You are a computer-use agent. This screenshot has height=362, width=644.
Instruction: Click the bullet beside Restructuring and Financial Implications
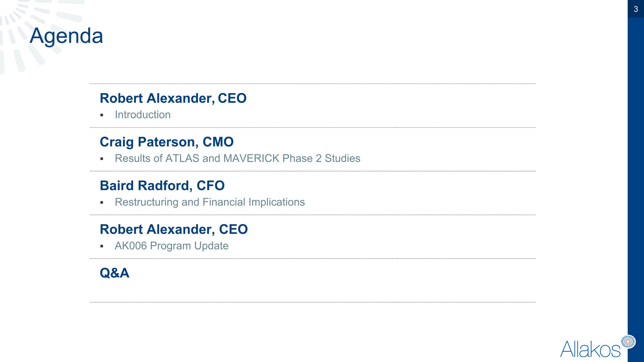point(102,203)
